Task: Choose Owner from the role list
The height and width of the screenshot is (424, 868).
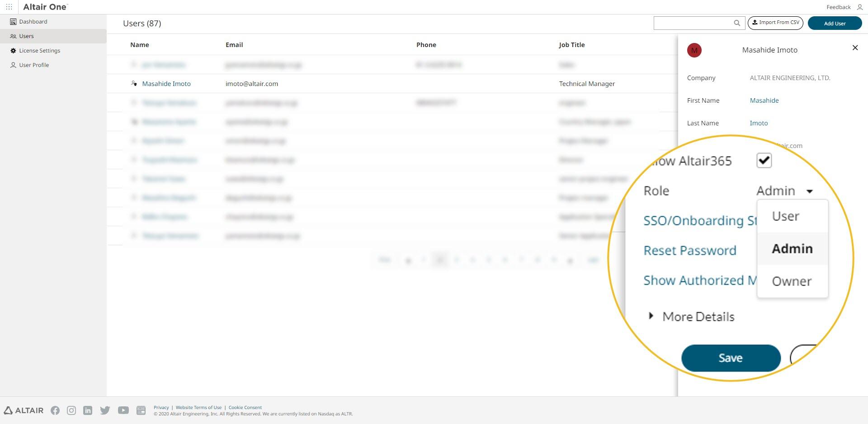Action: point(791,281)
